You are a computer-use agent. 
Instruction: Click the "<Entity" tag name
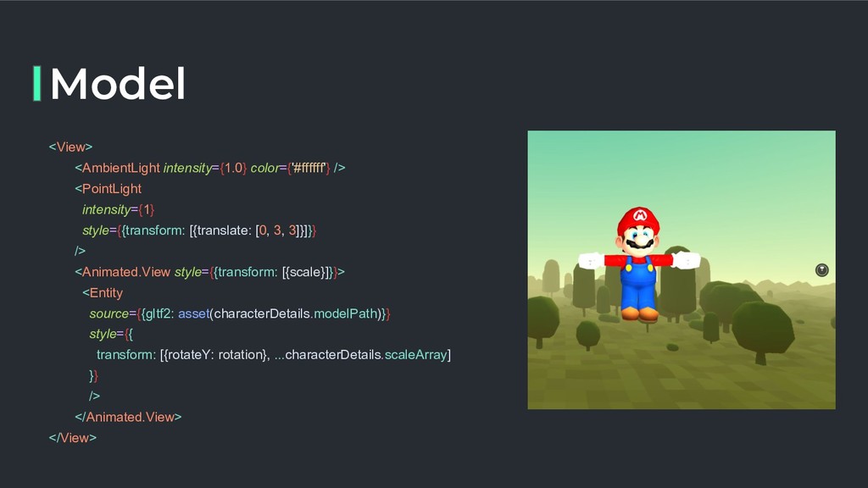click(103, 292)
